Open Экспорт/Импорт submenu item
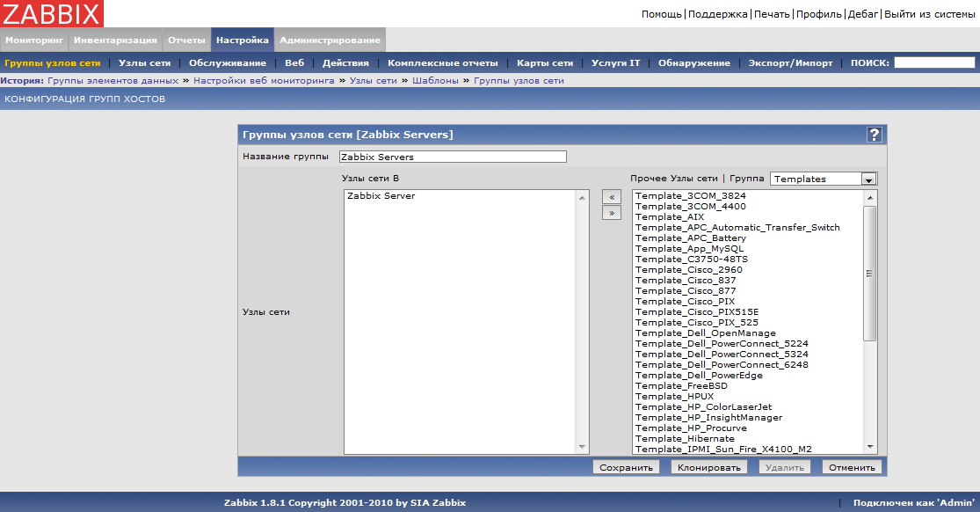980x512 pixels. 791,63
